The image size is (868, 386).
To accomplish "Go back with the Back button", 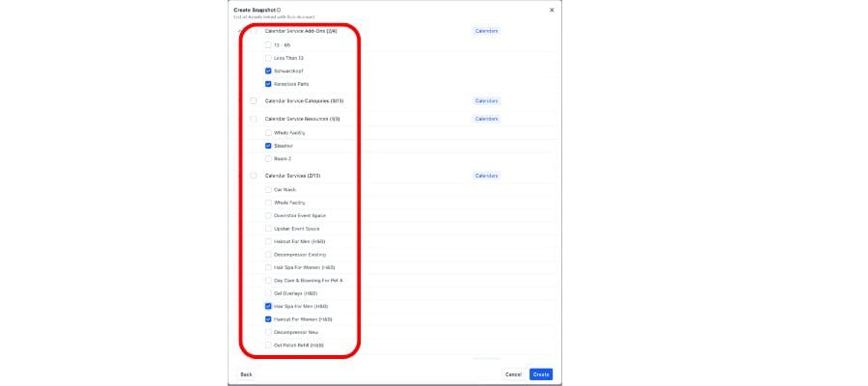I will (246, 374).
